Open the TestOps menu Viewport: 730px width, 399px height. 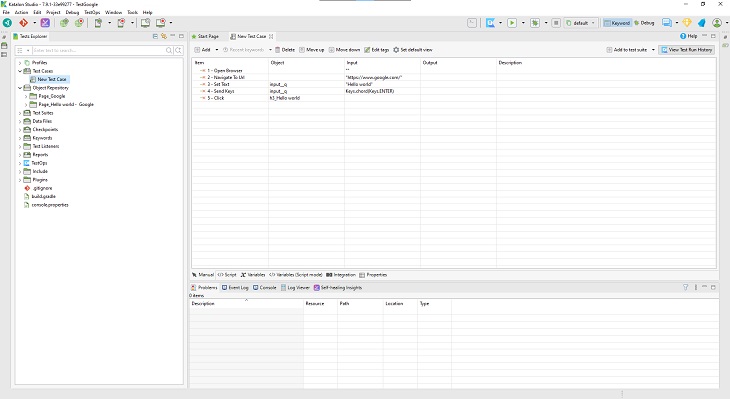coord(92,13)
